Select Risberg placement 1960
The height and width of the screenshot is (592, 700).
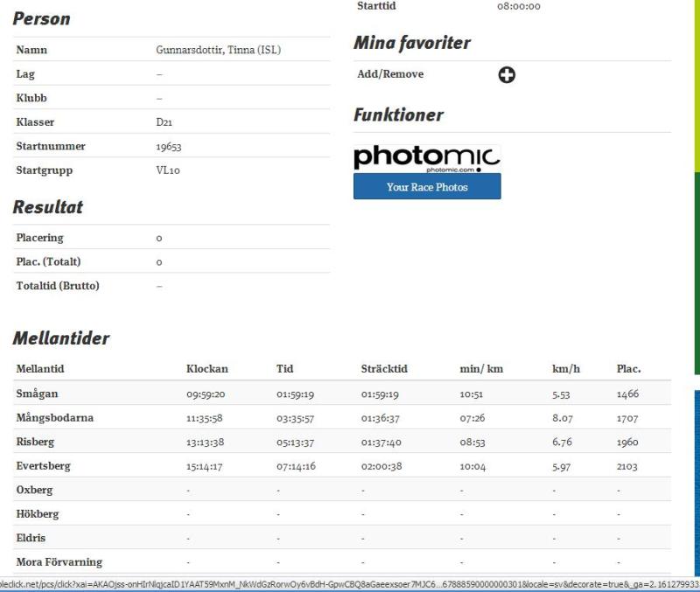[x=627, y=442]
